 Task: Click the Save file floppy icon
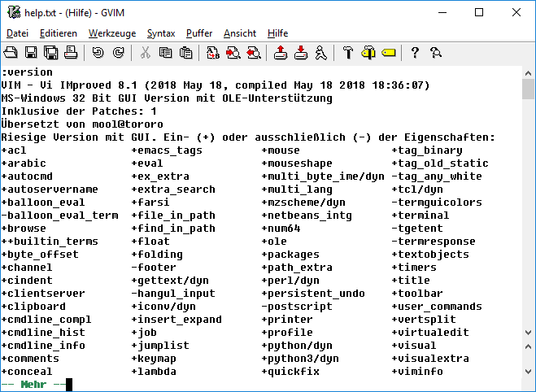pos(31,53)
